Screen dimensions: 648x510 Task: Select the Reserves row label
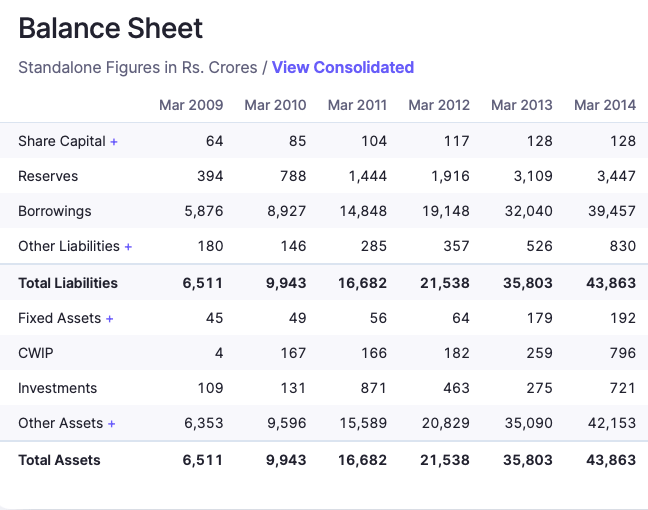point(48,176)
